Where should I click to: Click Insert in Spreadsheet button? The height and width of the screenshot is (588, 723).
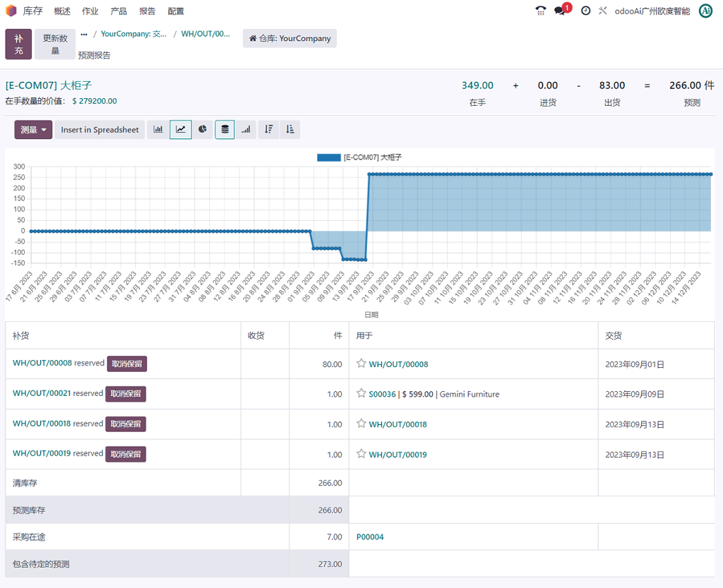tap(100, 130)
